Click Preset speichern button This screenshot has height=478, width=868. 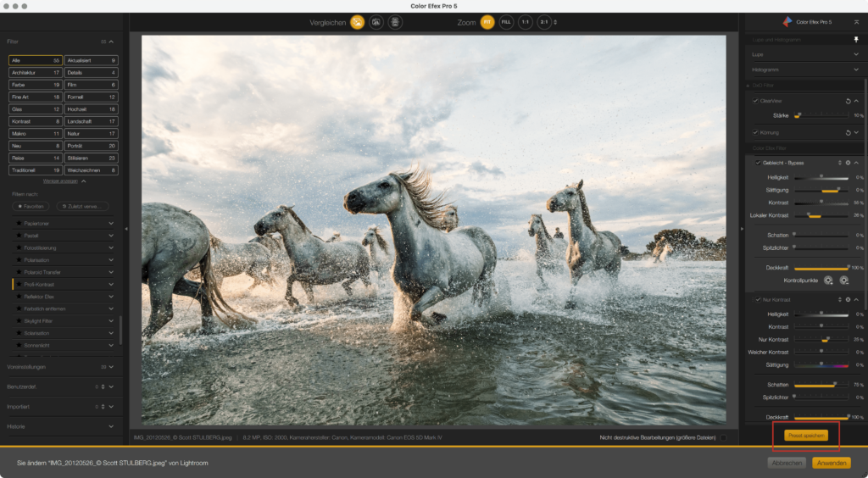point(806,436)
